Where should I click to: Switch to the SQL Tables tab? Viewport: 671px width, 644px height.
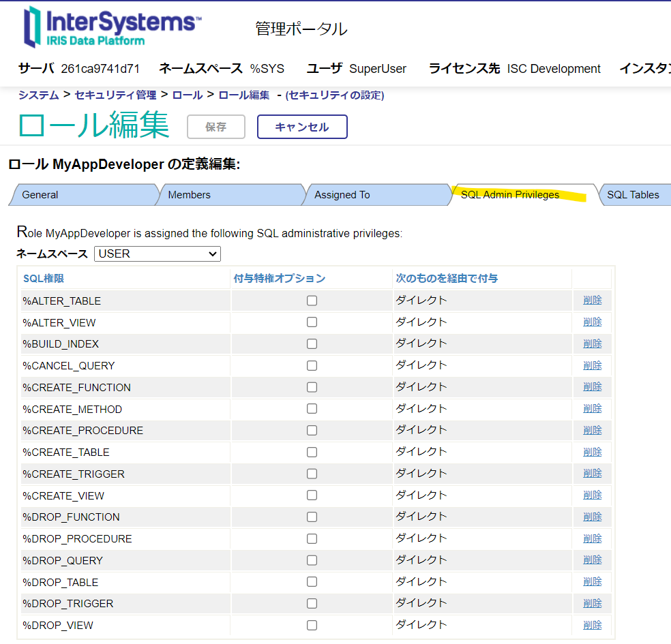click(x=633, y=195)
